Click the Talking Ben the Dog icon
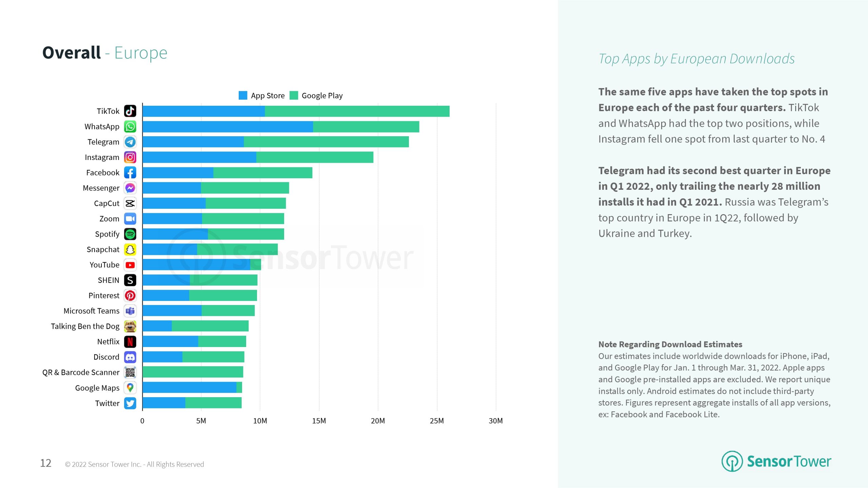Viewport: 868px width, 488px height. point(130,326)
